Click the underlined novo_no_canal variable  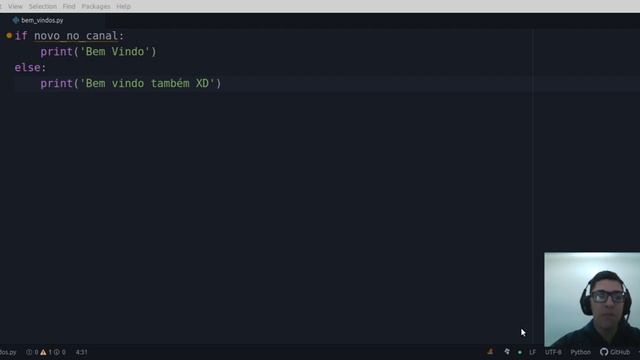point(76,36)
